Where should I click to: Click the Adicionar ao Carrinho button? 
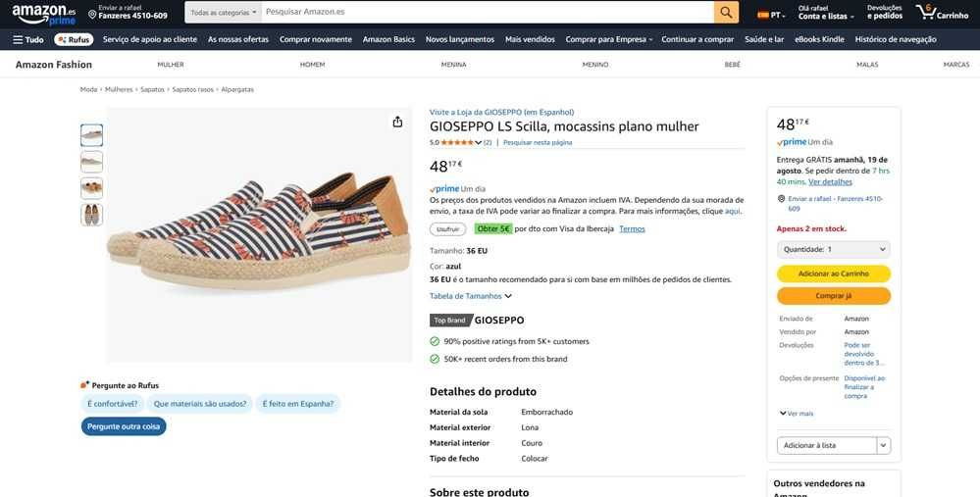click(834, 273)
